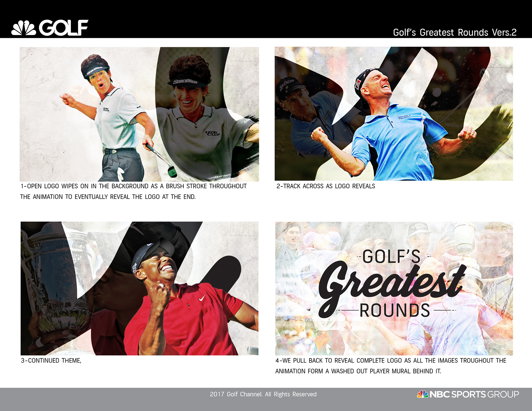Select the first storyboard frame with female golfer
Screen dimensions: 532x411
139,114
